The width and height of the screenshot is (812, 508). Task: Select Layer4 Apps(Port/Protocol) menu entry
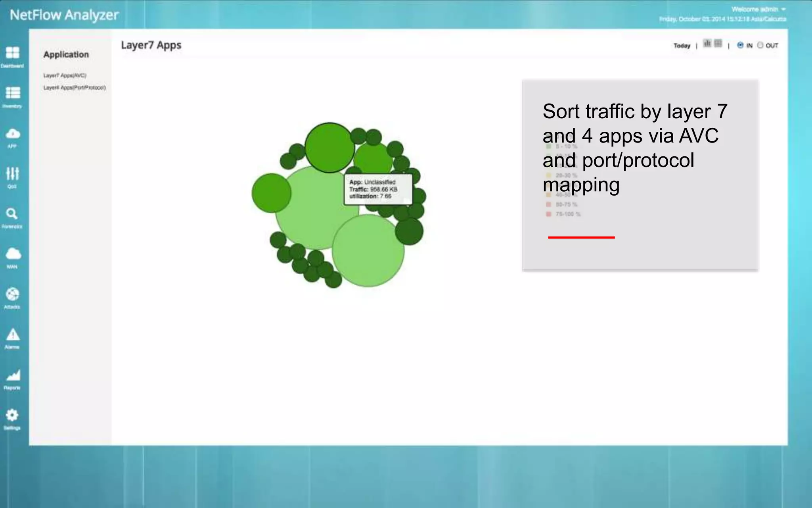75,88
